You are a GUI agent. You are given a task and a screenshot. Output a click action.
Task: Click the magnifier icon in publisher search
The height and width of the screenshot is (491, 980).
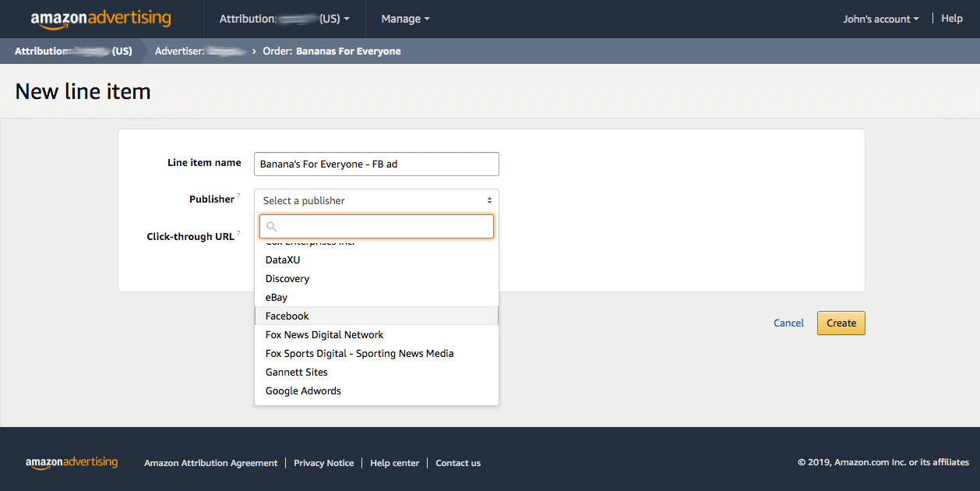click(x=272, y=227)
